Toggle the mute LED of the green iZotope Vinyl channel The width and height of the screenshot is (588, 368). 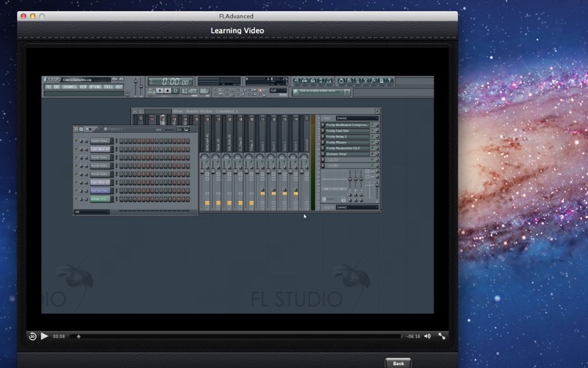point(76,199)
